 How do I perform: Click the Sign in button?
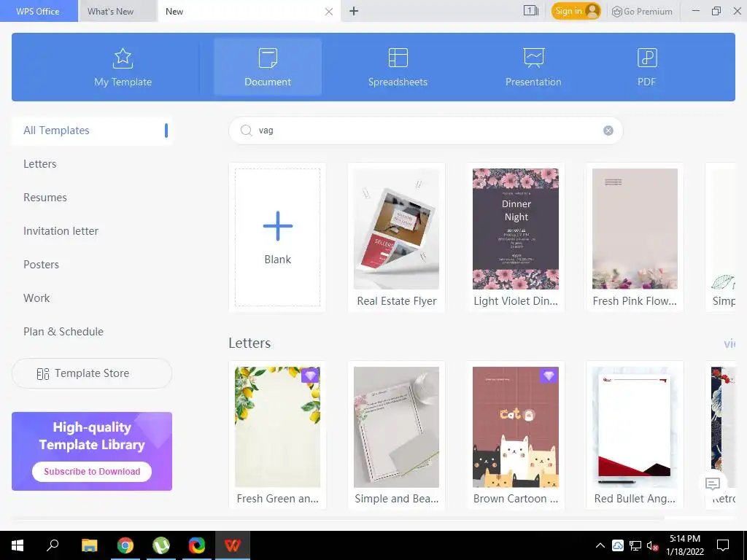[576, 11]
